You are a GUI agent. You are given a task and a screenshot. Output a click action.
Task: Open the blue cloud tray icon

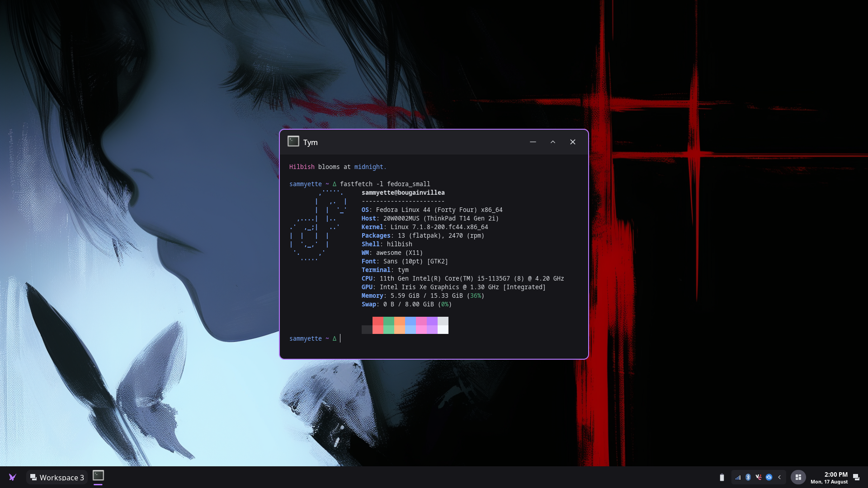tap(769, 477)
